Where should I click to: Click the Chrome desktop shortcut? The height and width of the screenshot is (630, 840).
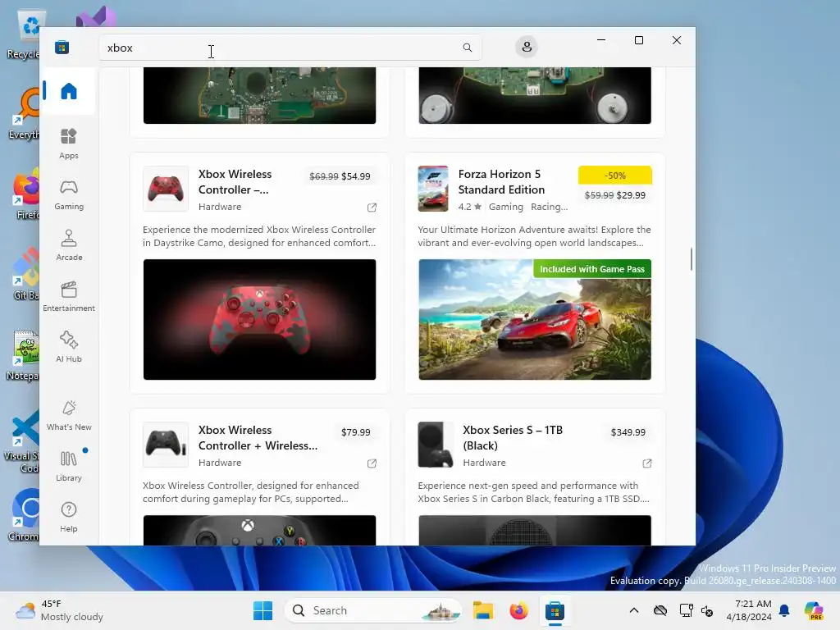[24, 516]
